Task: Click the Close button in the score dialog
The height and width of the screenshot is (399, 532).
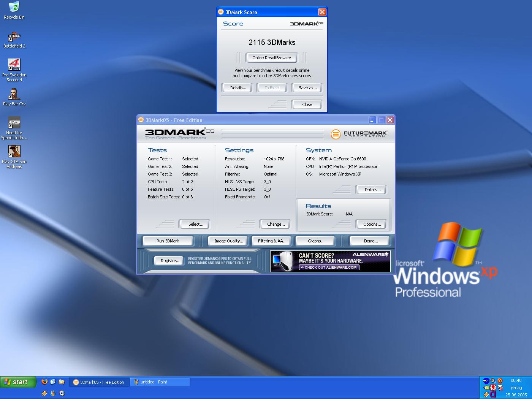Action: pos(307,104)
